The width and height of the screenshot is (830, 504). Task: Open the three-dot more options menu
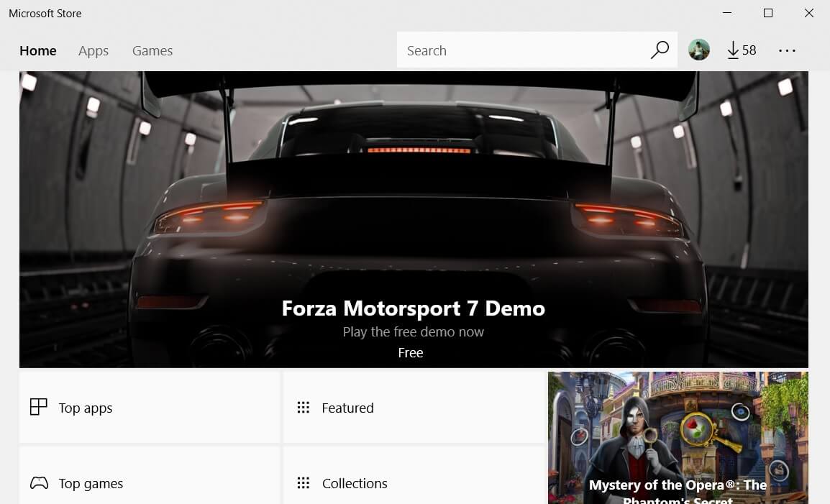tap(787, 51)
